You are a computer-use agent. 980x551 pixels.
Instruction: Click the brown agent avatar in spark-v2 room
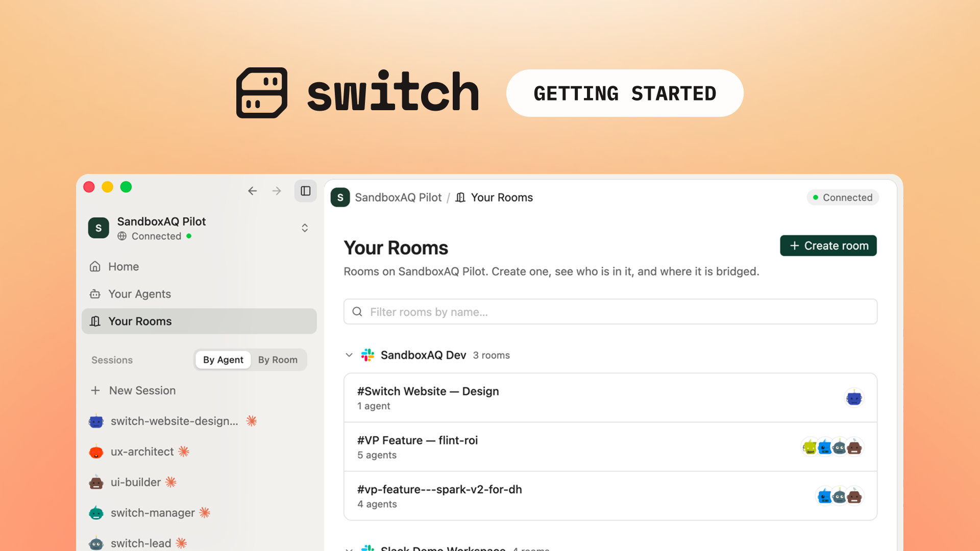[854, 496]
